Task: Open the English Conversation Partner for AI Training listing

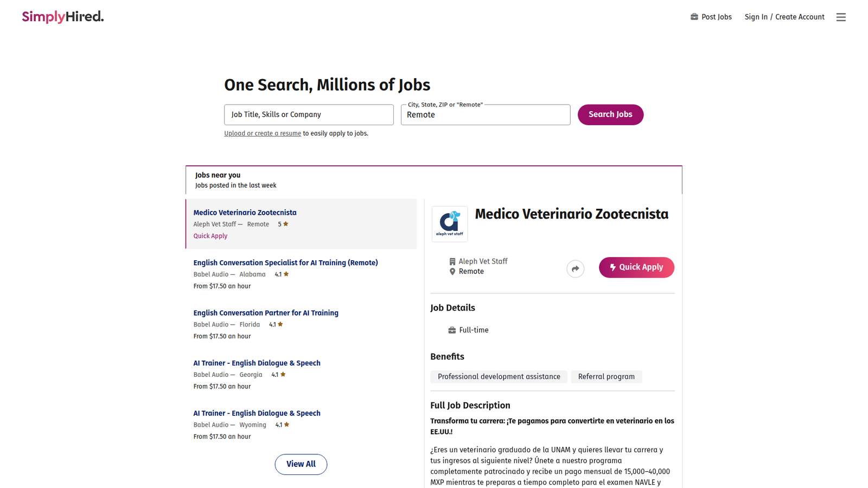Action: click(x=266, y=312)
